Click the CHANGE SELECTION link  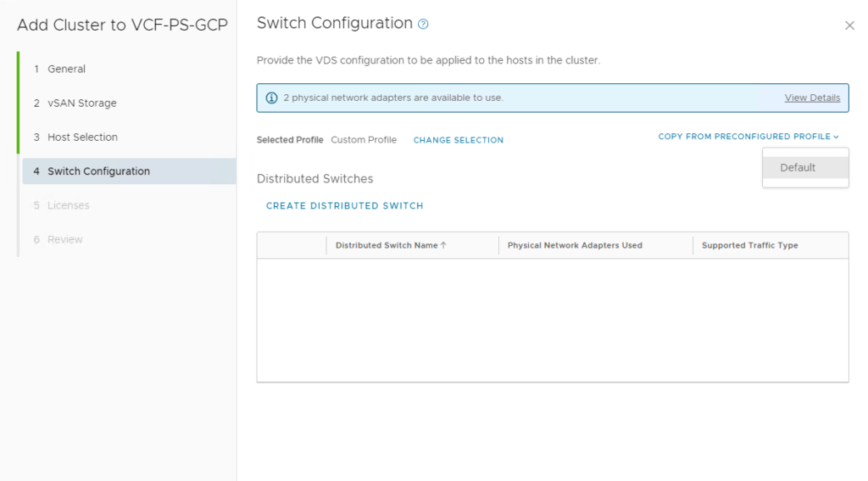coord(458,140)
